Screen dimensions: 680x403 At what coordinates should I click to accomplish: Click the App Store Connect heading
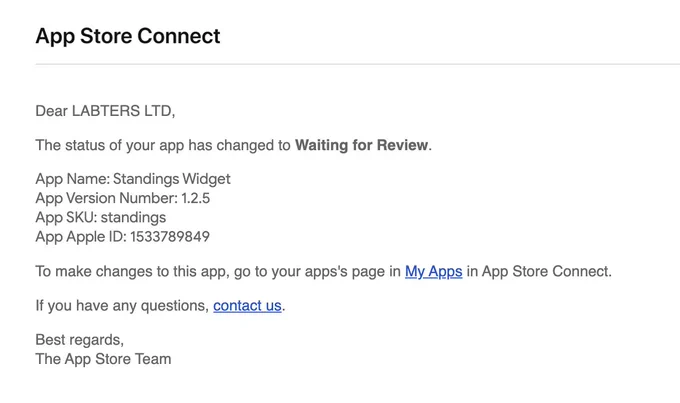[128, 36]
